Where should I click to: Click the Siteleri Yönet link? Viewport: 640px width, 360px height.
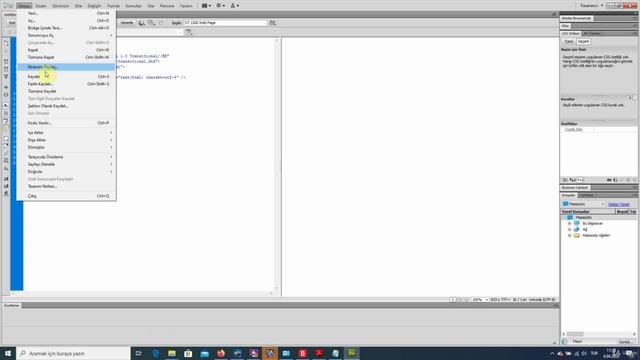619,204
